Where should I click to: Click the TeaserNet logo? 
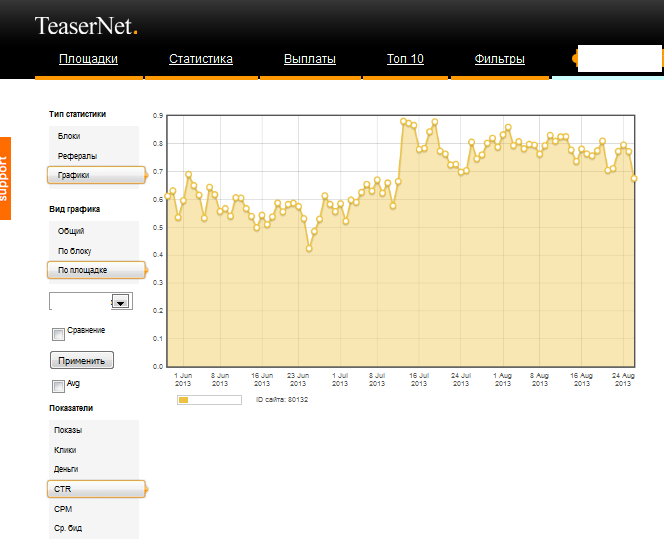pos(86,26)
